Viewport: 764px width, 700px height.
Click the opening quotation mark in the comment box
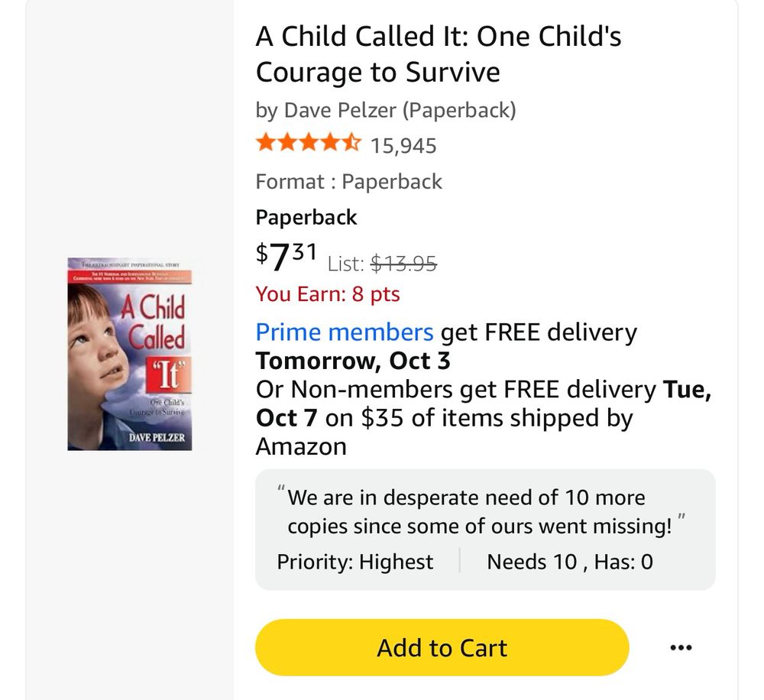click(281, 489)
